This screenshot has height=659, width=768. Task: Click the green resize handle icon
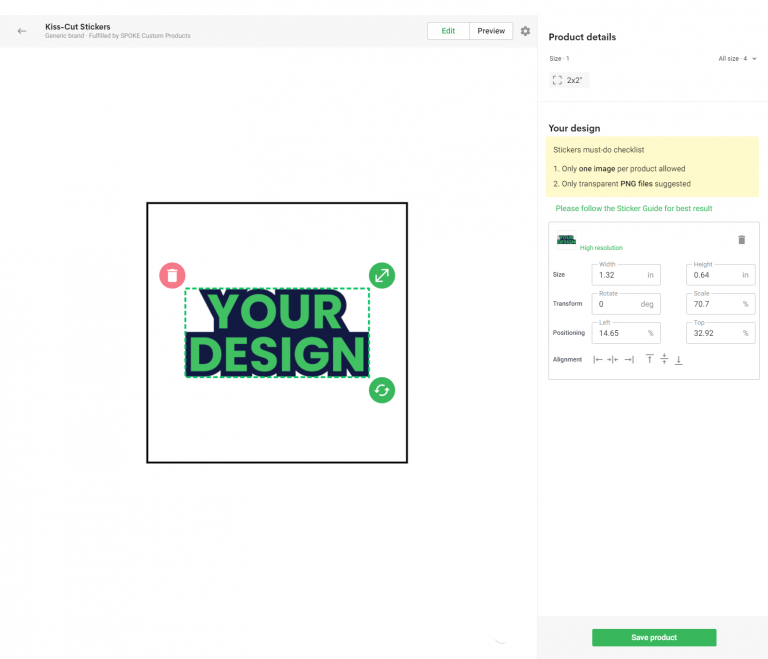381,275
